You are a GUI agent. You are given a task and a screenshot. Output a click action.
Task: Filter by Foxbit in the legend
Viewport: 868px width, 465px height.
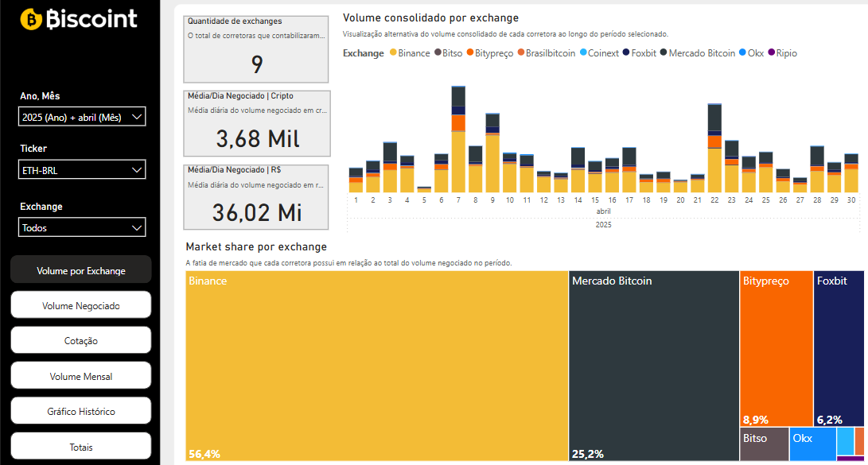[x=640, y=53]
